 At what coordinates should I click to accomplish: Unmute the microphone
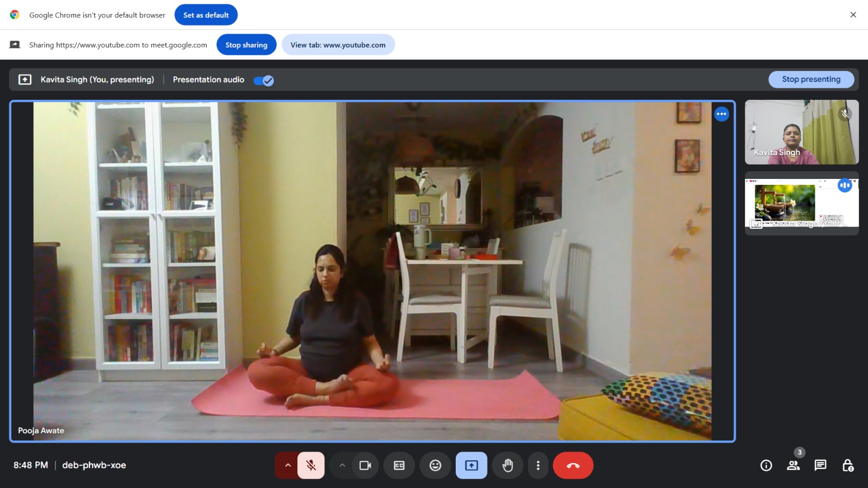(311, 465)
